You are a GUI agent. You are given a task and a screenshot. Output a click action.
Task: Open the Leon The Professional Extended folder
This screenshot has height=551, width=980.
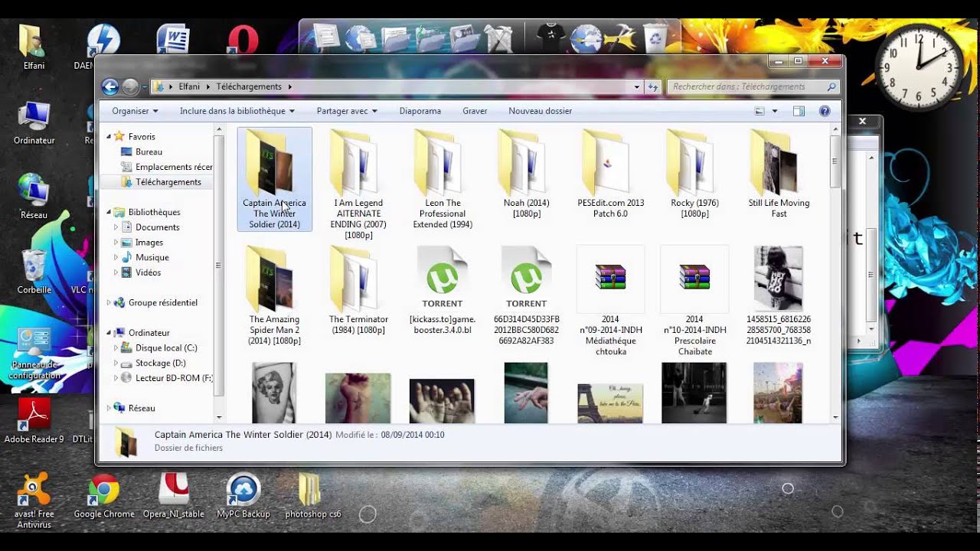tap(443, 179)
